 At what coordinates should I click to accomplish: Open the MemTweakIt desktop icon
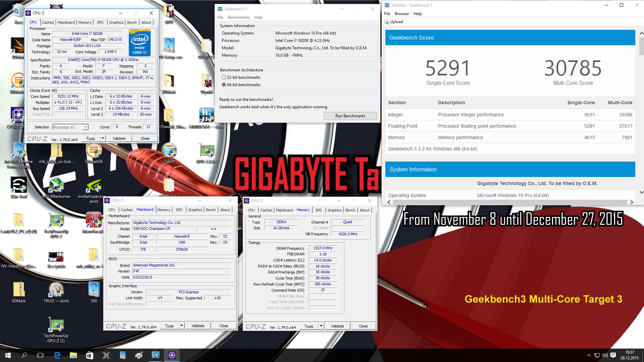pyautogui.click(x=94, y=220)
